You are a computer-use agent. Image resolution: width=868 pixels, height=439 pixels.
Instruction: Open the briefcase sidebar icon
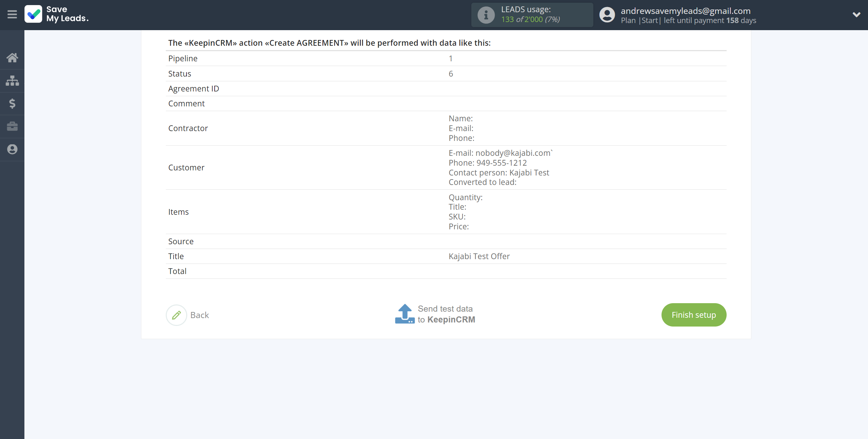(x=12, y=126)
